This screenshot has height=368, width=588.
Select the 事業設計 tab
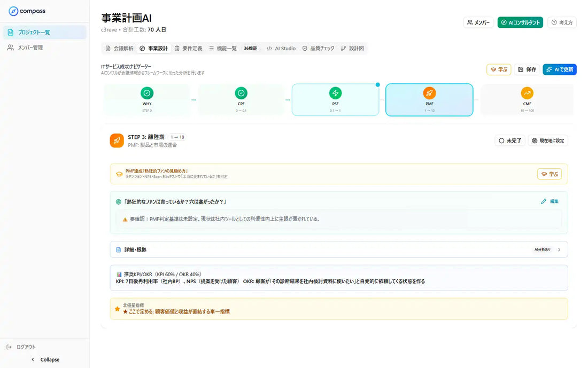pyautogui.click(x=153, y=49)
